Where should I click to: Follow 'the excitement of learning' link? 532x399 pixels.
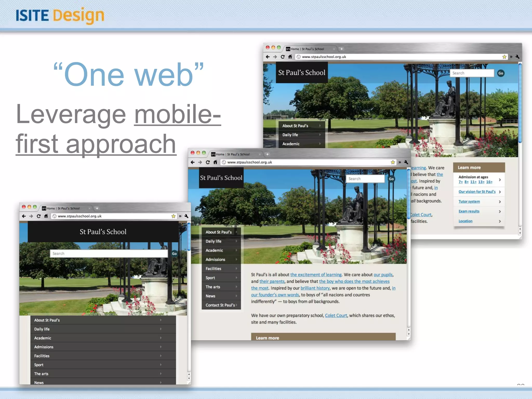tap(316, 275)
